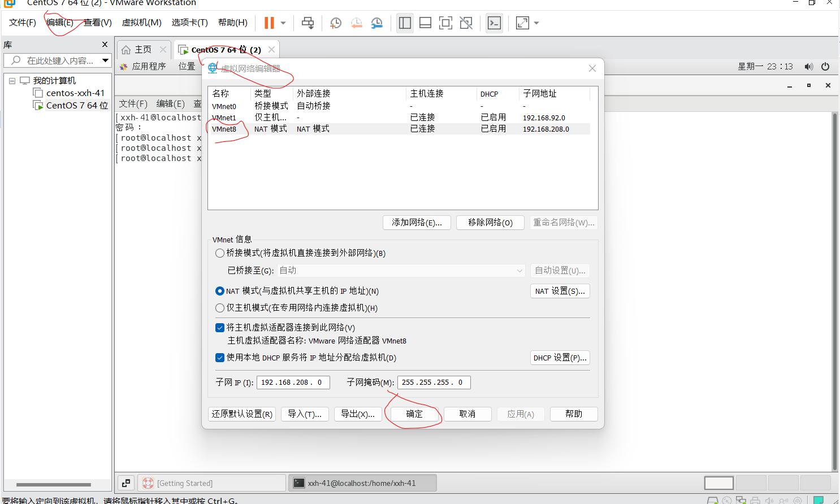Open NAT 设置(S)... dialog
Screen dimensions: 840x504
(560, 291)
